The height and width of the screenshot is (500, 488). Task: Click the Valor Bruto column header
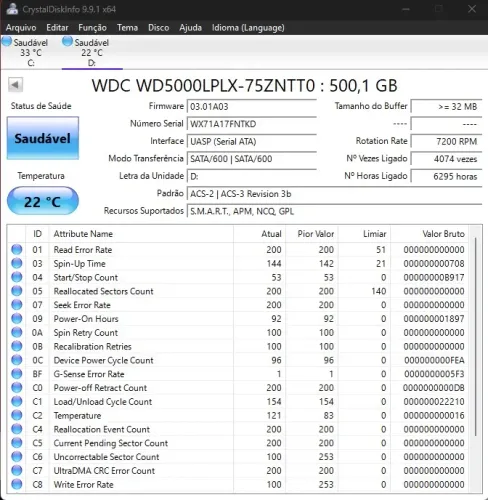tap(430, 234)
